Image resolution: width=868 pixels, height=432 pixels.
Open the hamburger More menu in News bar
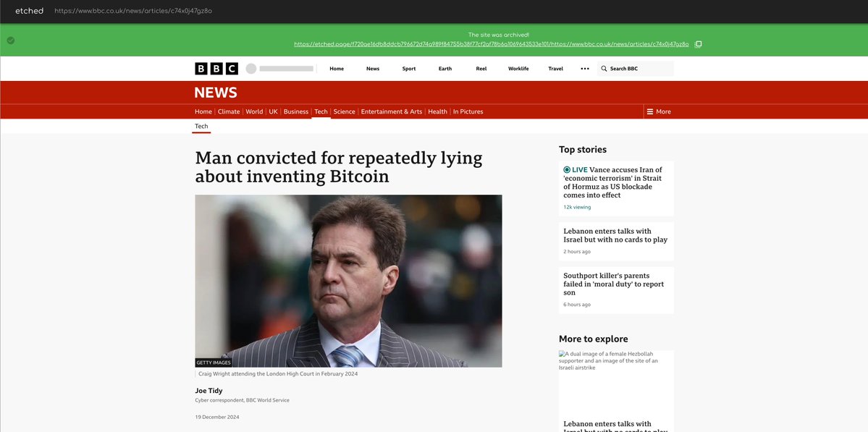pyautogui.click(x=659, y=111)
